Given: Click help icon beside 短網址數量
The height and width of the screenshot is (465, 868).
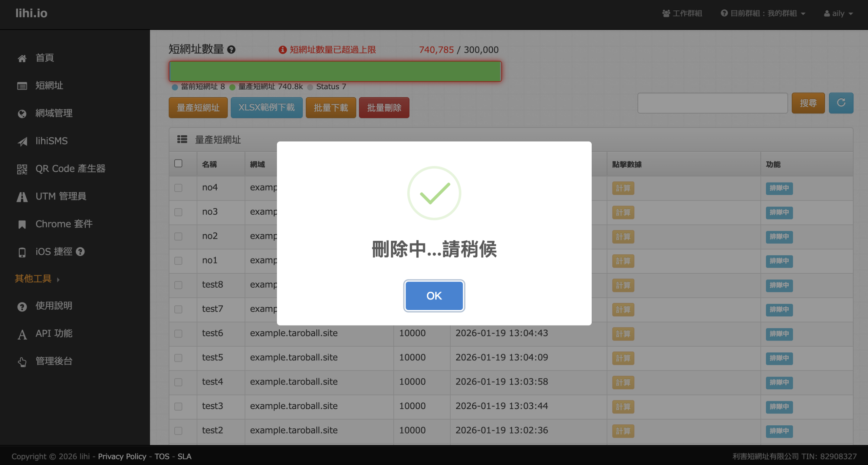Looking at the screenshot, I should (231, 50).
